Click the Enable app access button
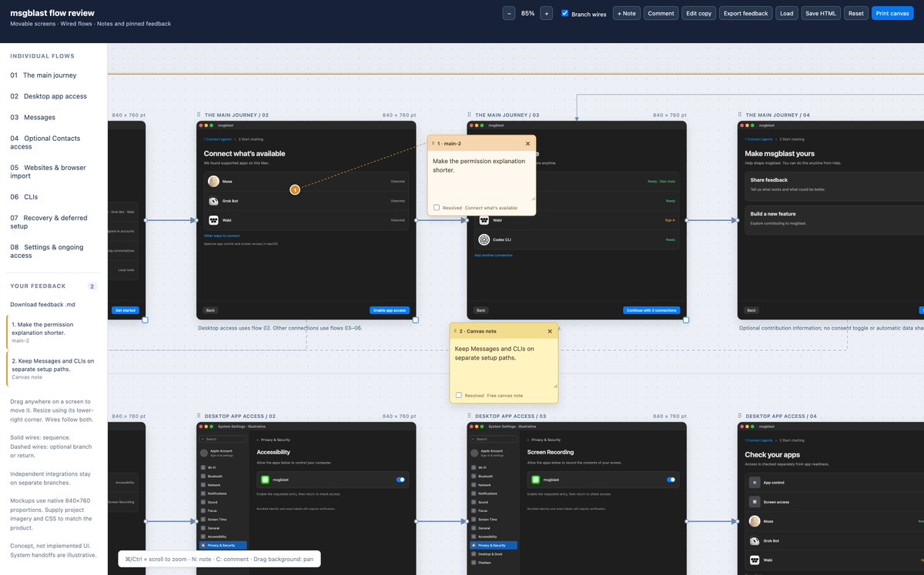The width and height of the screenshot is (924, 575). click(x=390, y=310)
